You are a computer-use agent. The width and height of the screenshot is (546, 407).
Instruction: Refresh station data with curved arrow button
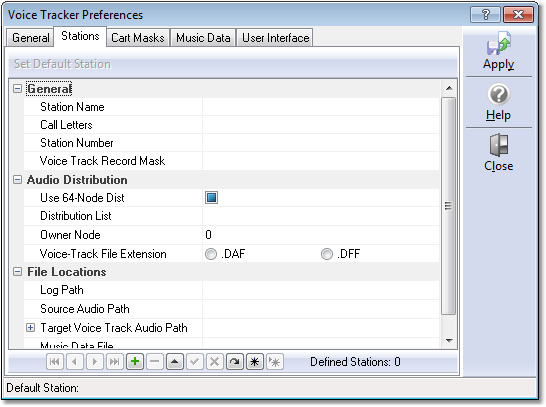coord(235,362)
